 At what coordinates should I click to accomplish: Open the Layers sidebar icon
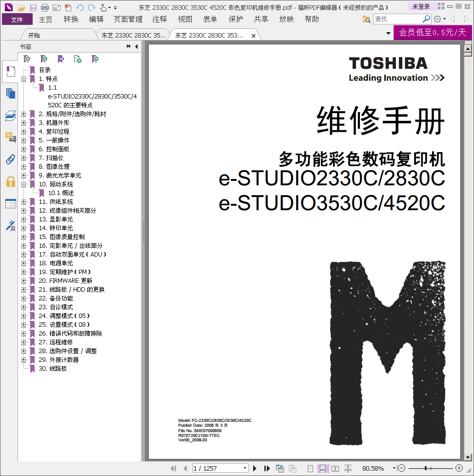11,116
